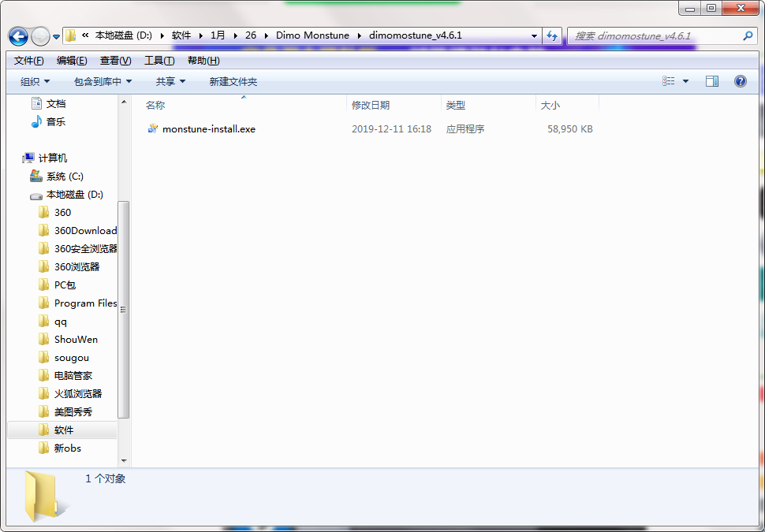Select 本地磁盘 (D:) in the address breadcrumb
This screenshot has height=532, width=765.
click(124, 35)
